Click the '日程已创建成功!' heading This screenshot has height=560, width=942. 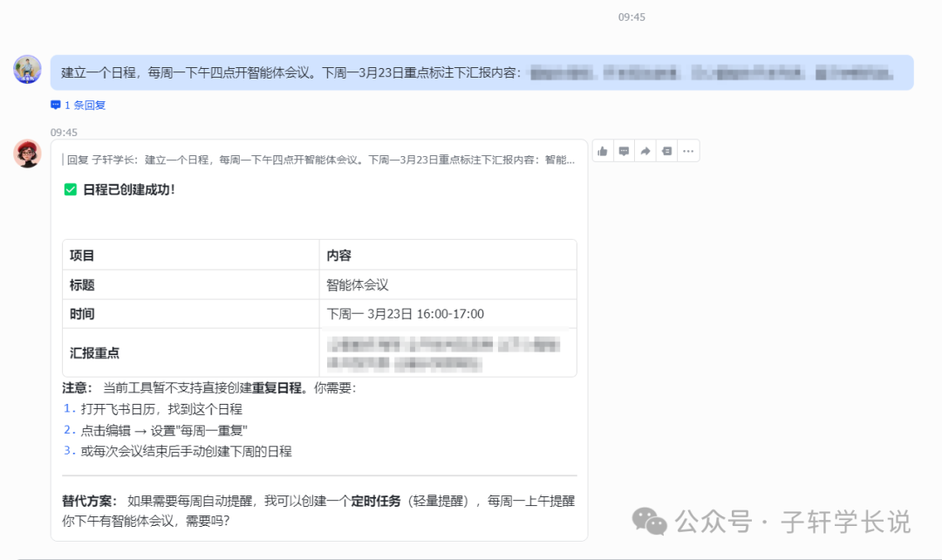[129, 190]
